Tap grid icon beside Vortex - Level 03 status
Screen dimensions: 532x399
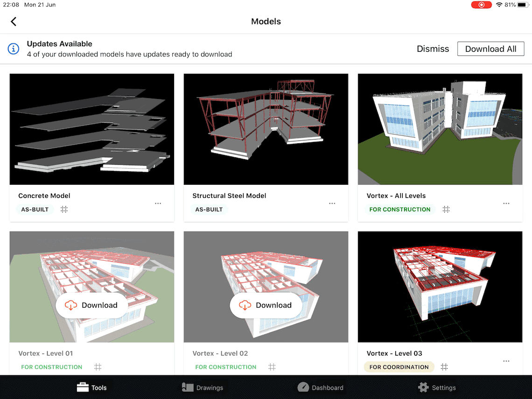coord(444,367)
